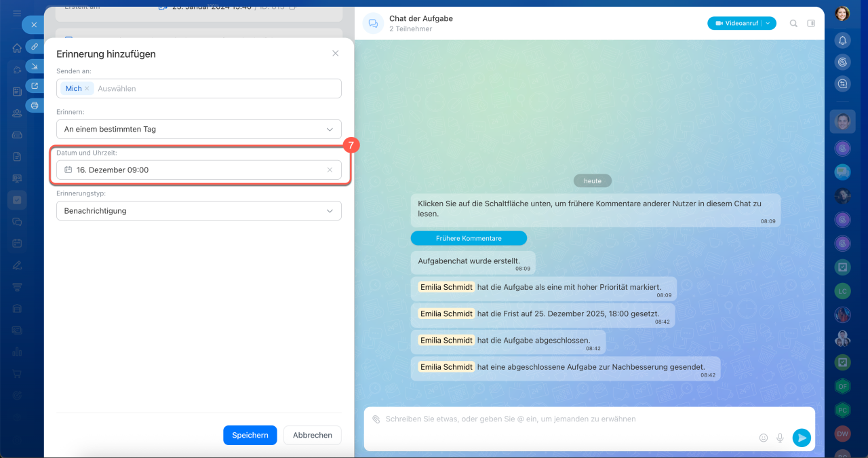This screenshot has height=458, width=868.
Task: Open the Calendar icon in left sidebar
Action: 17,243
